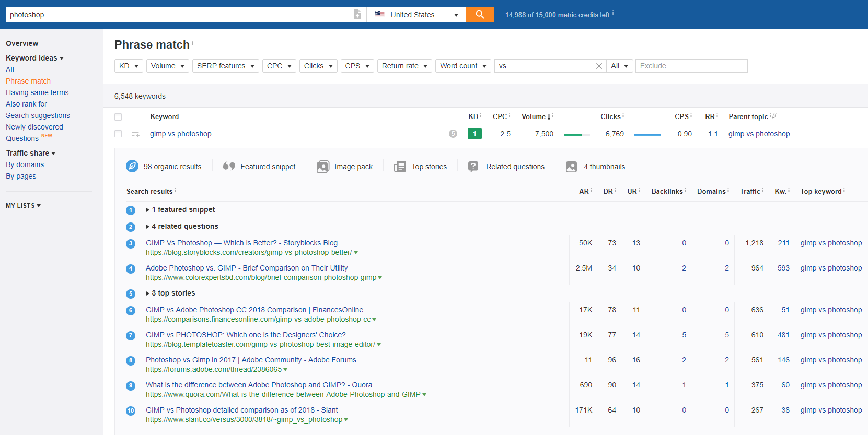The height and width of the screenshot is (435, 868).
Task: Expand the 3 top stories row
Action: pos(170,293)
